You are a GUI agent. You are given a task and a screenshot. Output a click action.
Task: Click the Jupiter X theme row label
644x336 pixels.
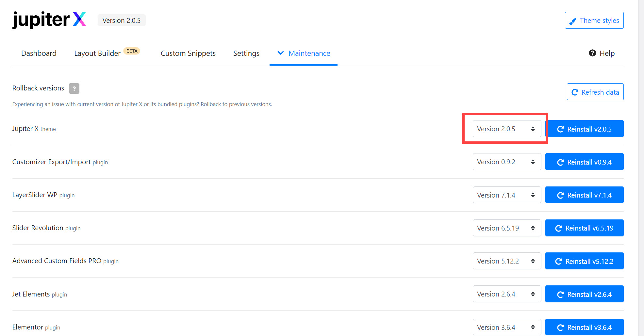(x=34, y=129)
